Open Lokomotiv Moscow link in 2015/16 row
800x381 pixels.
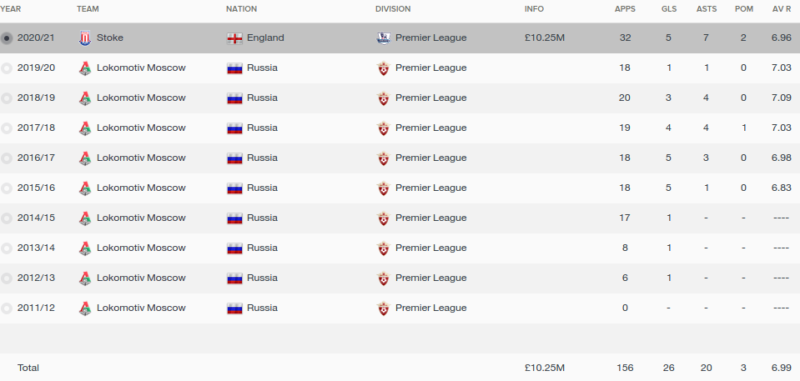(141, 188)
